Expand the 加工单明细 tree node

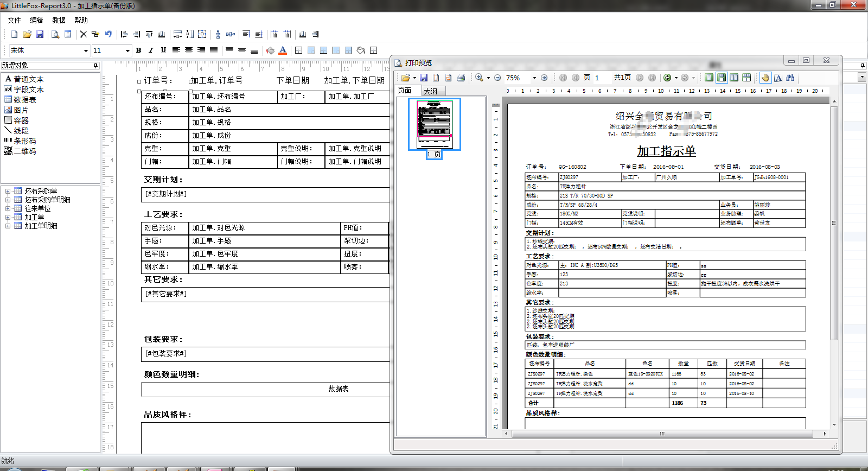tap(8, 226)
